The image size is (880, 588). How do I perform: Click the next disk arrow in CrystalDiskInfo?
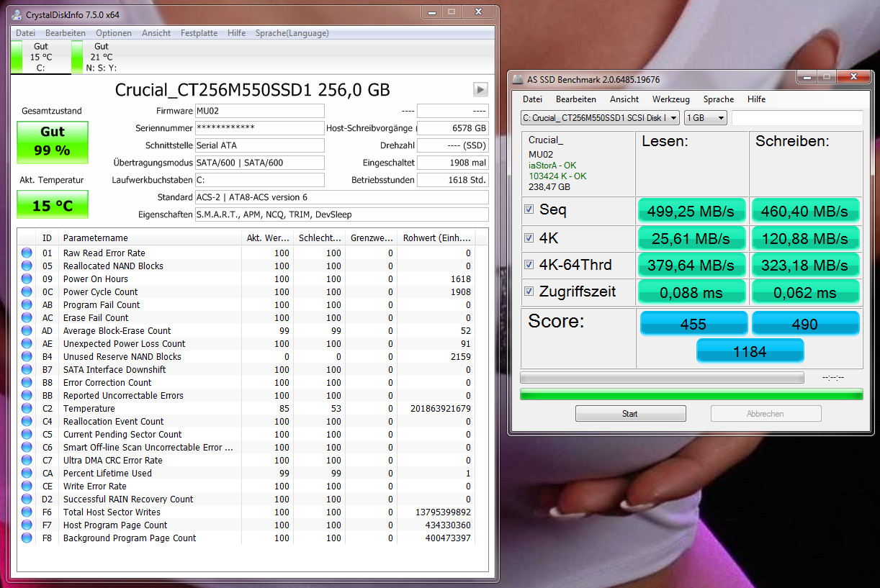tap(480, 89)
